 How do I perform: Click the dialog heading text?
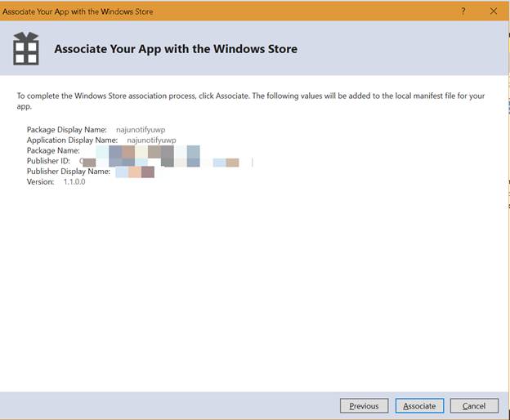click(x=176, y=49)
